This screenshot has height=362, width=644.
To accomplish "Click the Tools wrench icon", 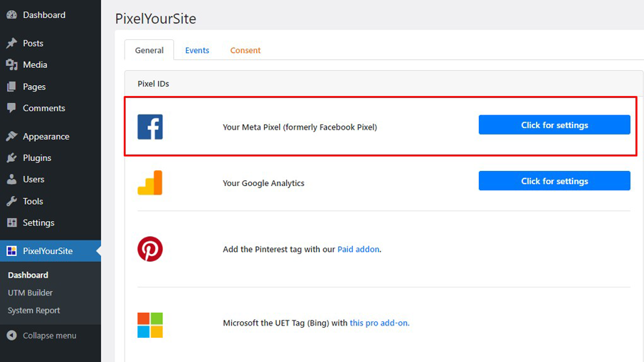I will coord(11,201).
